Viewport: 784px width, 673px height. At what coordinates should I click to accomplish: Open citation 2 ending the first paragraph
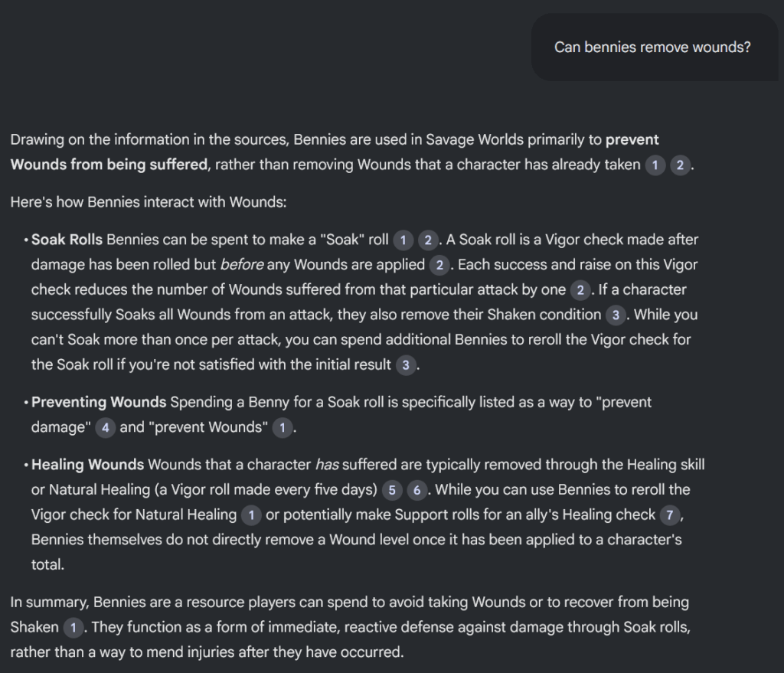(680, 165)
